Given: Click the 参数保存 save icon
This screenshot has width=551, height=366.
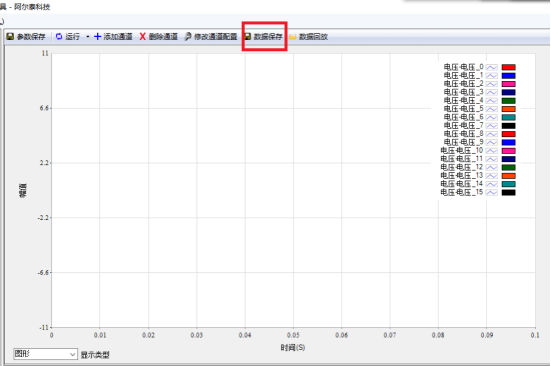Looking at the screenshot, I should coord(10,37).
